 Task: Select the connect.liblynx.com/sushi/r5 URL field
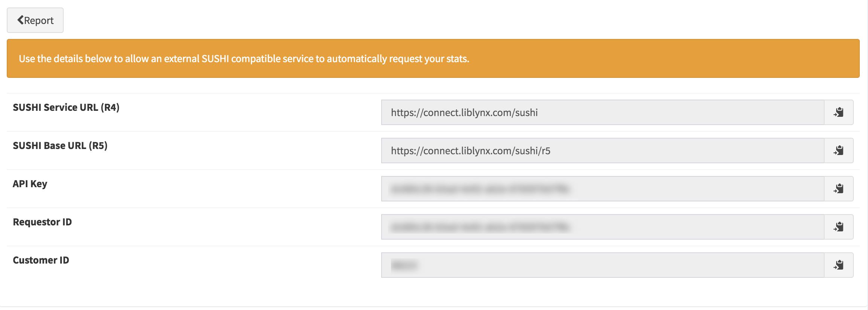pos(603,151)
